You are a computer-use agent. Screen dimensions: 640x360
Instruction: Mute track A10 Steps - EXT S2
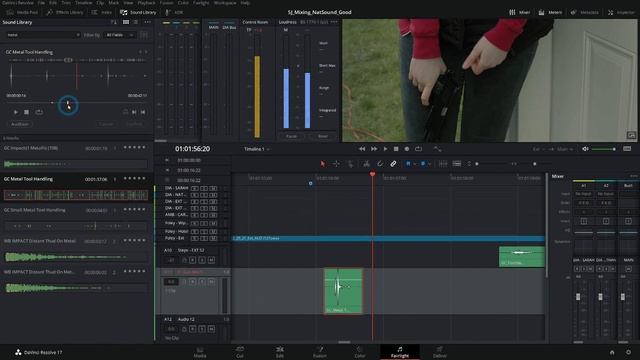[x=211, y=260]
